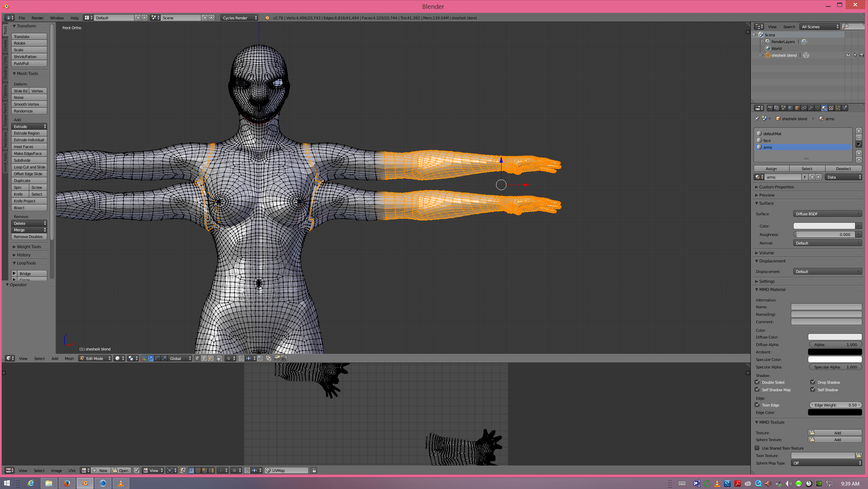Click the OpenGL render image camera icon
Viewport: 868px width, 489px height.
pyautogui.click(x=277, y=358)
